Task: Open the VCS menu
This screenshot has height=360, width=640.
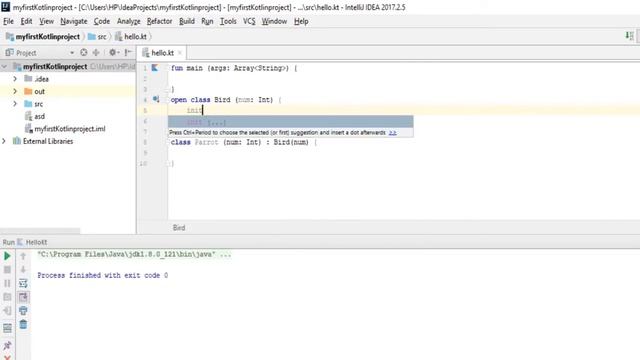Action: 249,21
